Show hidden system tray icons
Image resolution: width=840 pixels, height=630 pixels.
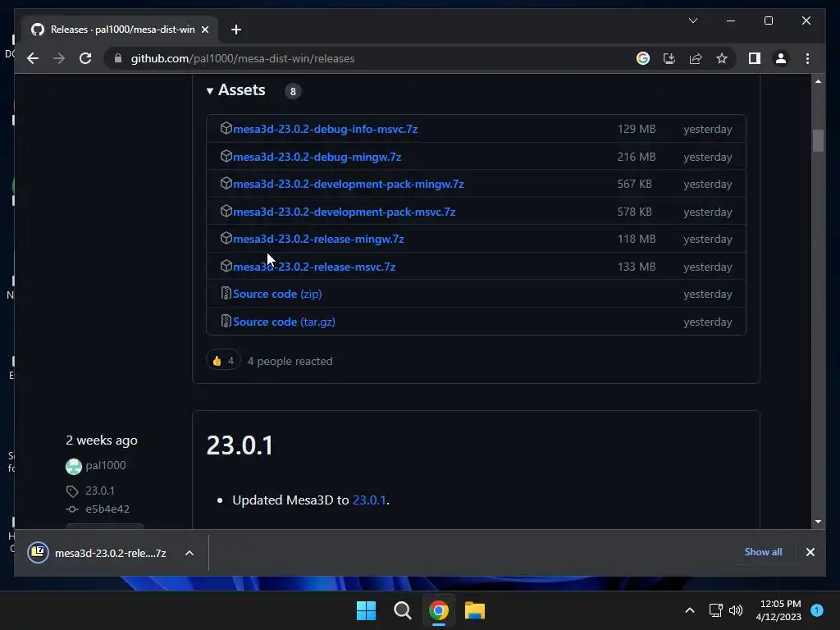(x=690, y=610)
